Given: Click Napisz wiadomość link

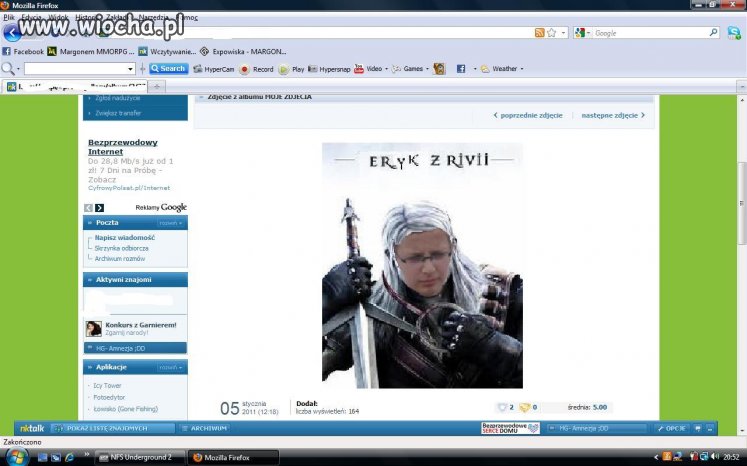Looking at the screenshot, I should (124, 237).
